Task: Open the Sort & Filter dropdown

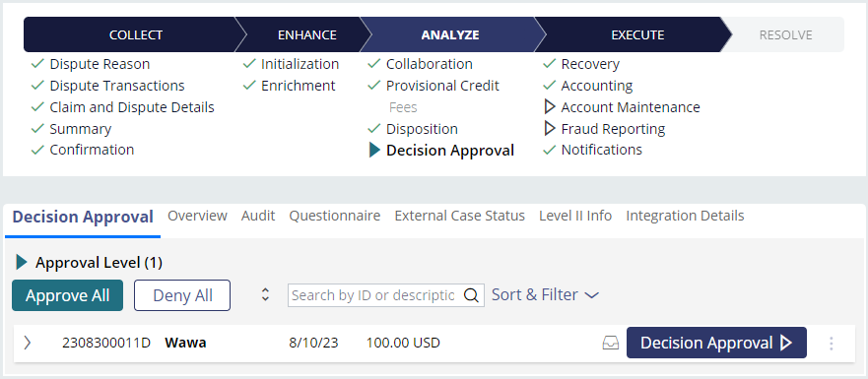Action: (x=545, y=295)
